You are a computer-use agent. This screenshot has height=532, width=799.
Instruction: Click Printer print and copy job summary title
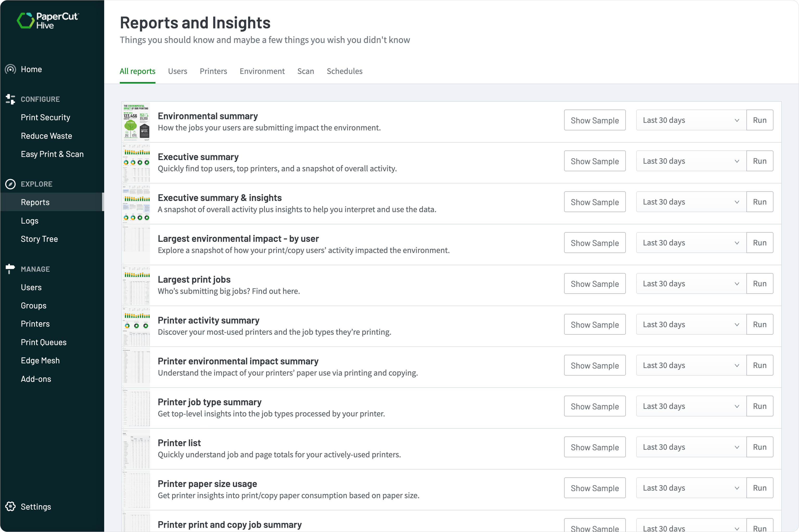click(230, 524)
